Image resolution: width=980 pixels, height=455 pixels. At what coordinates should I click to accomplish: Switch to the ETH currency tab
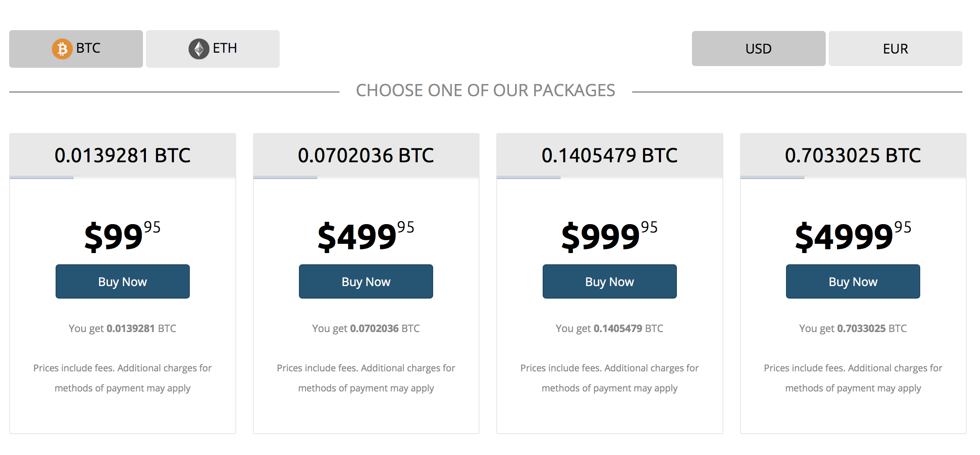[213, 49]
